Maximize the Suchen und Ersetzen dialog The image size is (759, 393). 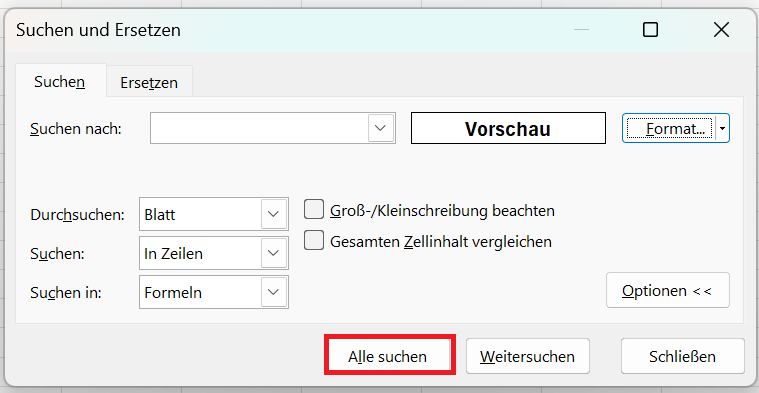click(x=650, y=30)
